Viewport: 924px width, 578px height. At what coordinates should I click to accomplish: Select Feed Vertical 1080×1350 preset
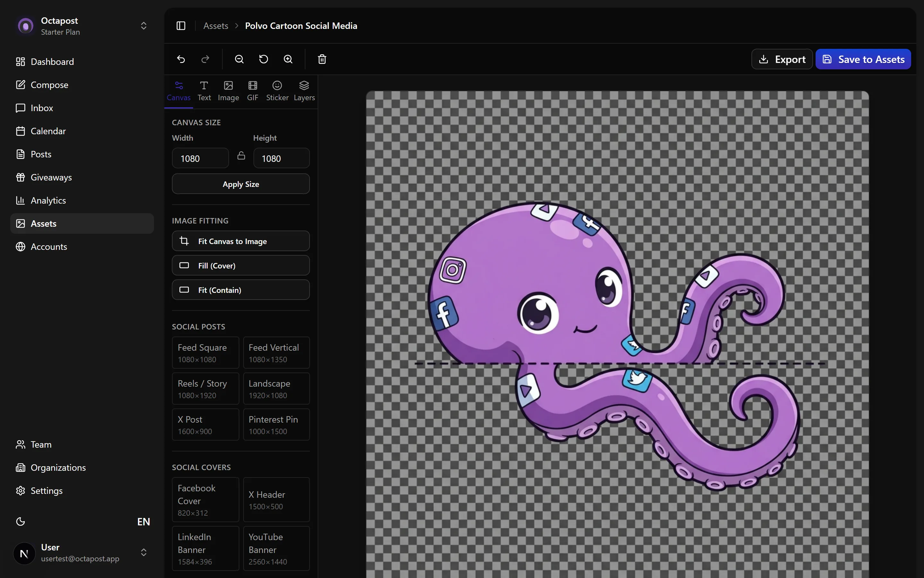277,353
